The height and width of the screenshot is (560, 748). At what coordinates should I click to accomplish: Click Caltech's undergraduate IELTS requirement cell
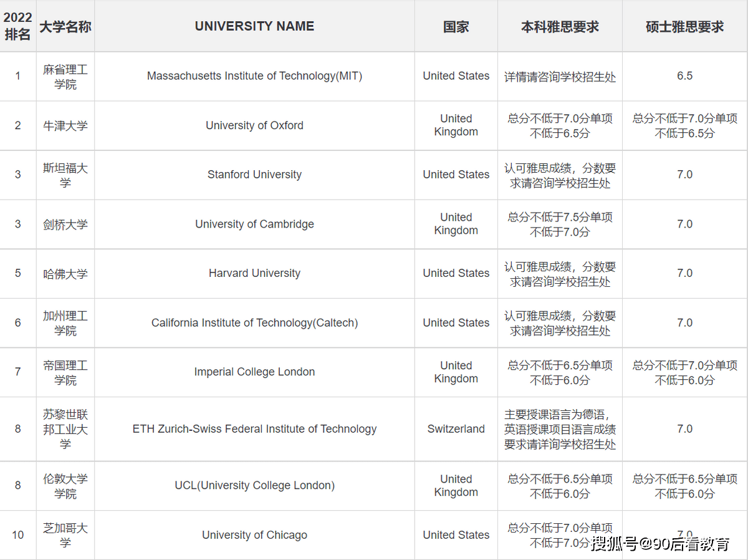(560, 324)
